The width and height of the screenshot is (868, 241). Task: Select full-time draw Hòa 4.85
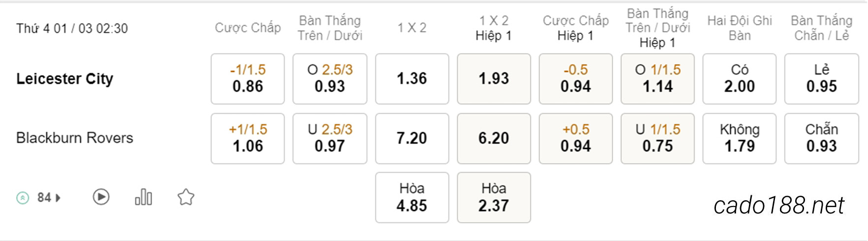pyautogui.click(x=412, y=197)
